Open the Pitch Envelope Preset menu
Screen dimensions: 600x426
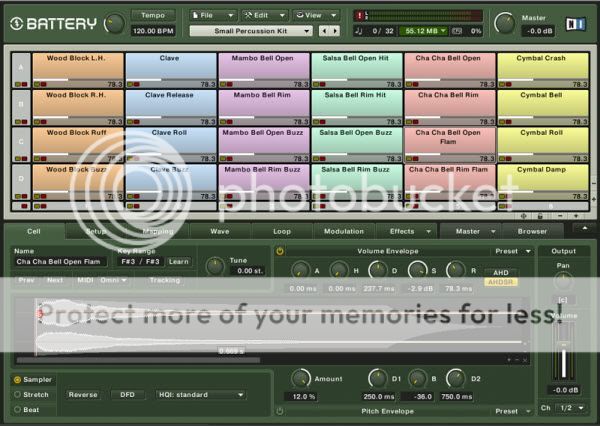(x=513, y=411)
